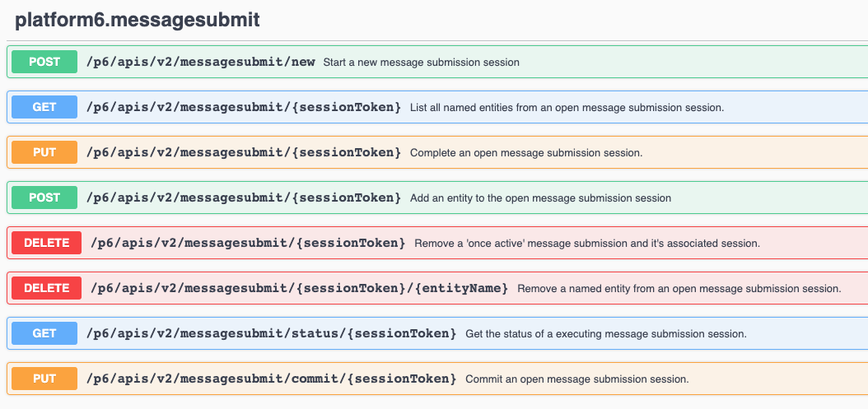Expand the "Remove a 'once active' message submission" description

click(x=586, y=244)
